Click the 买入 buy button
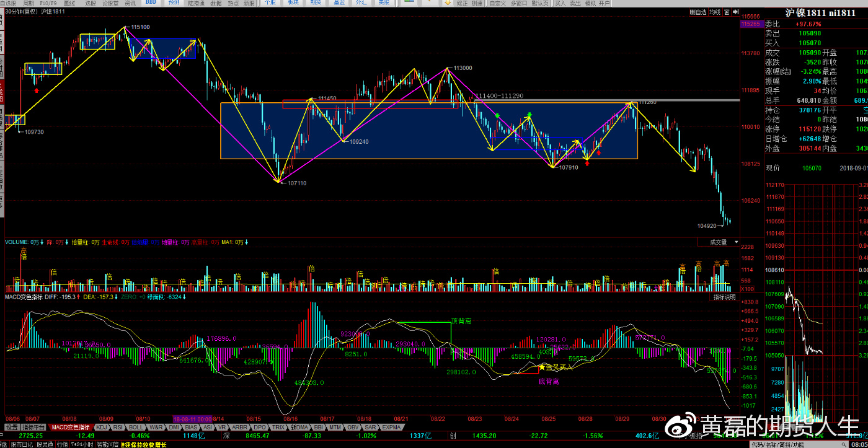Image resolution: width=868 pixels, height=448 pixels. (560, 3)
